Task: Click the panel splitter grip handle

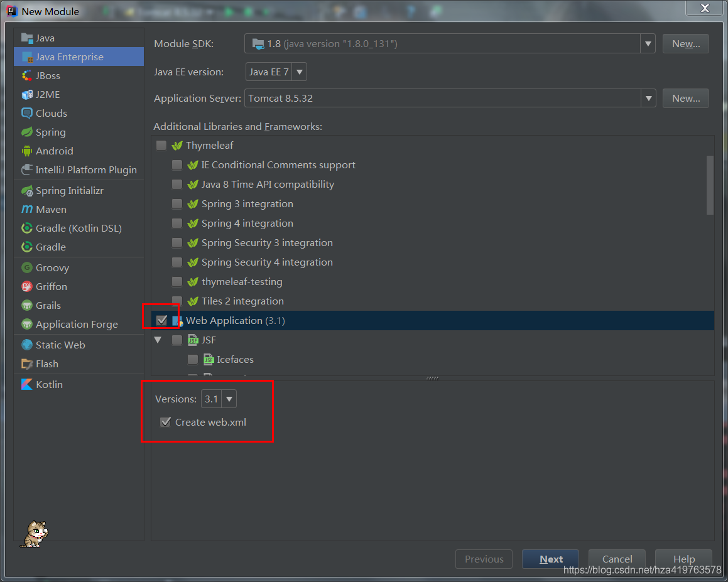Action: click(x=432, y=378)
